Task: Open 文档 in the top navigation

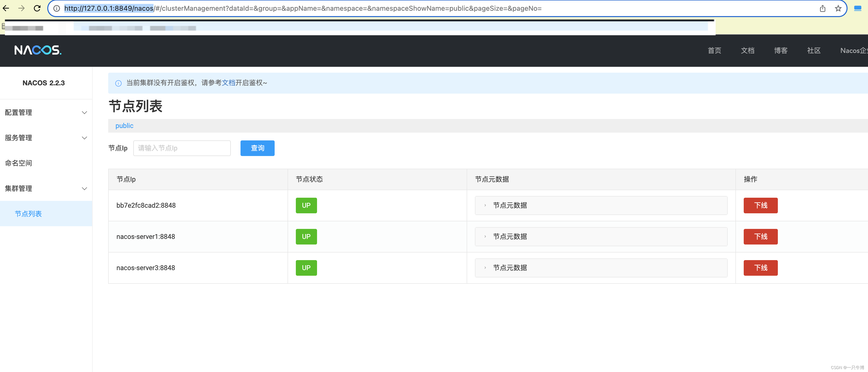Action: 747,50
